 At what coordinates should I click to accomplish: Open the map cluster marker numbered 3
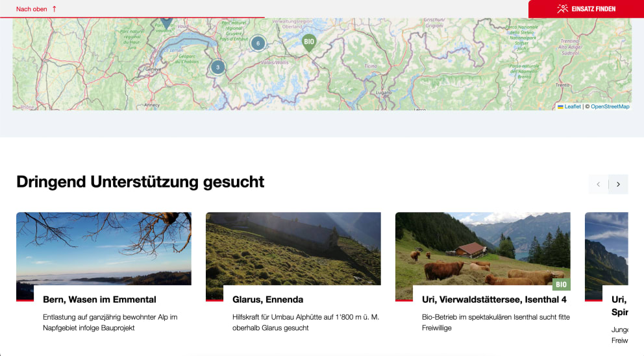pos(217,67)
